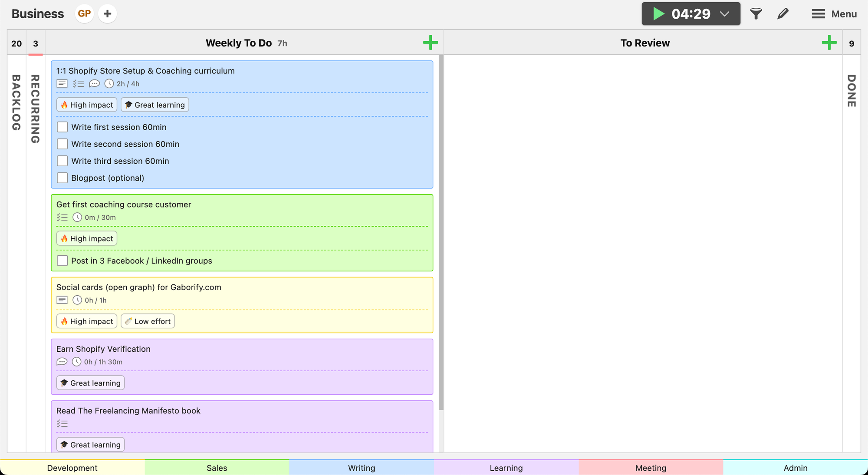Viewport: 868px width, 475px height.
Task: Start the focus timer with the play icon
Action: tap(658, 13)
